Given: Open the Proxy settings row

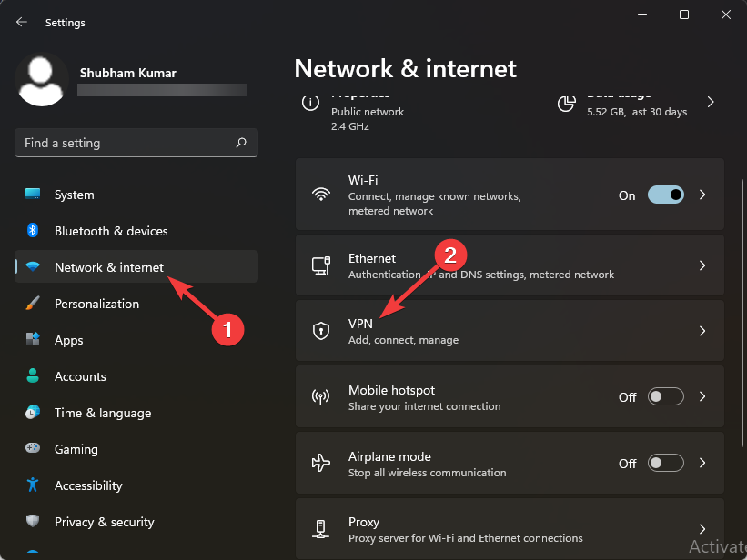Looking at the screenshot, I should click(510, 529).
